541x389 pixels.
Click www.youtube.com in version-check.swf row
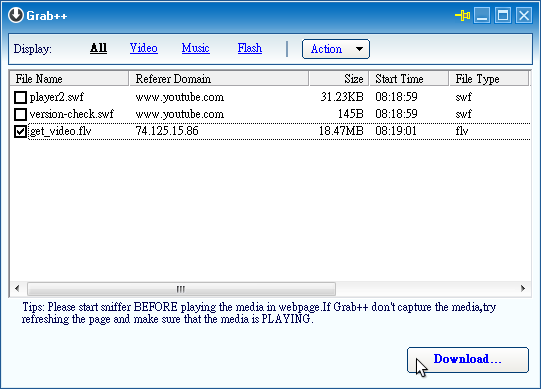pos(180,114)
